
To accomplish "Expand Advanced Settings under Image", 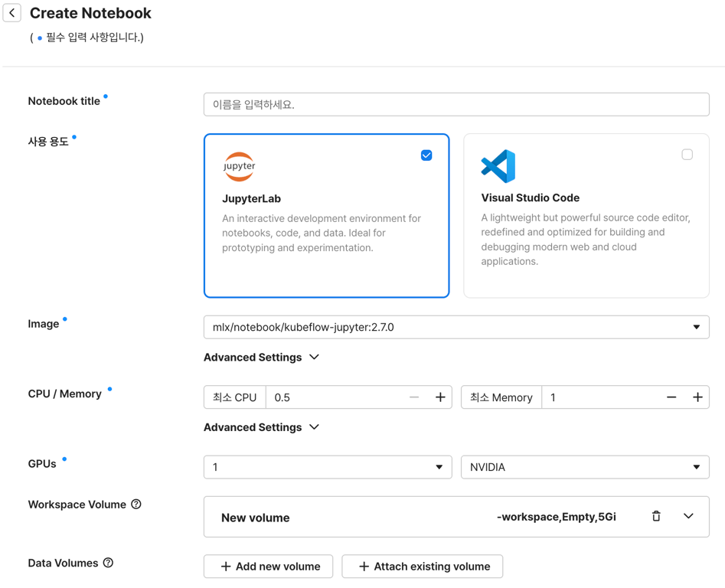I will tap(261, 357).
